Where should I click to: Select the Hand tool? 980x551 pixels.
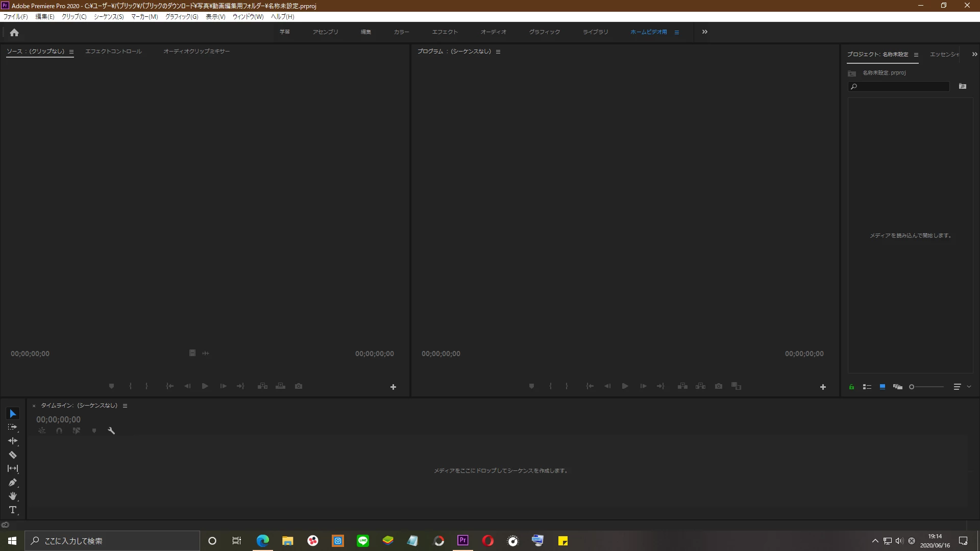(13, 496)
